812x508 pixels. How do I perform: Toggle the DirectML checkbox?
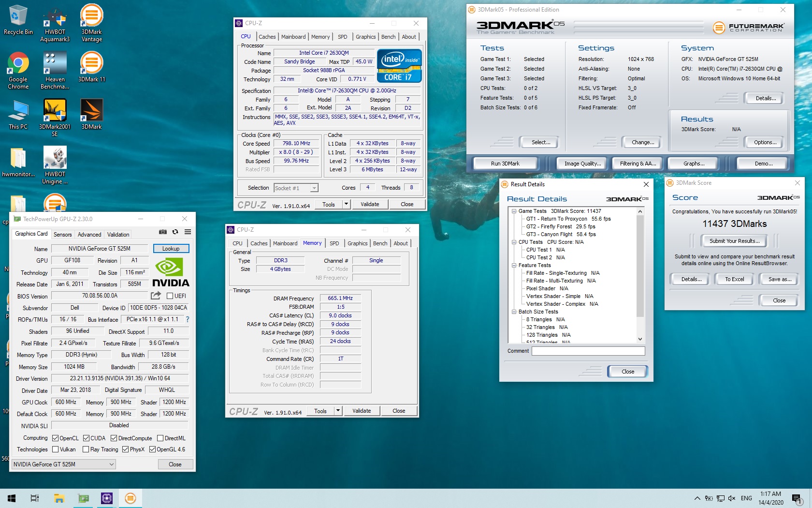(x=160, y=438)
